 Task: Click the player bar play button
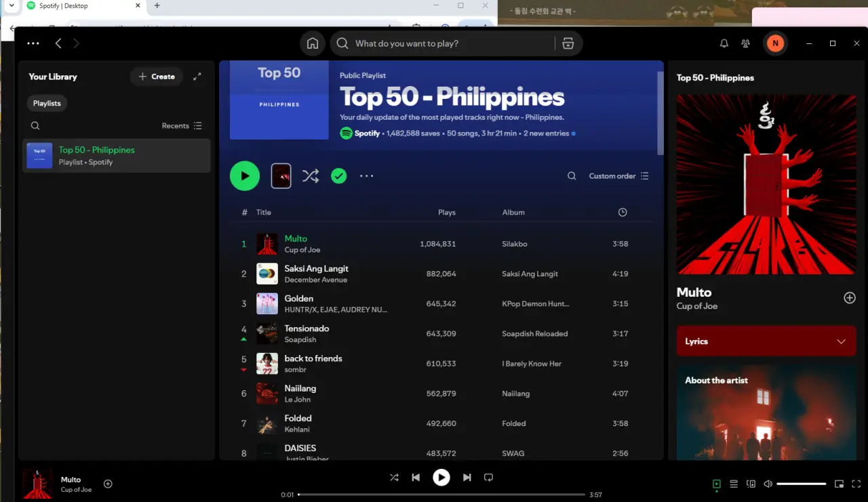coord(441,478)
